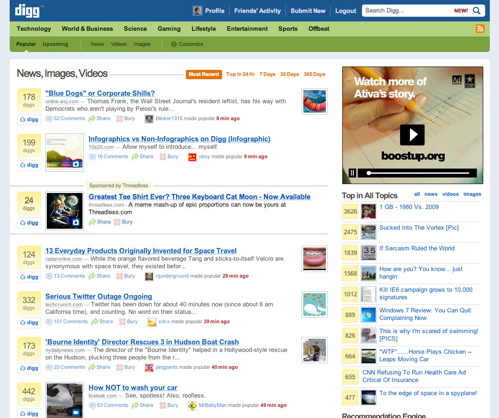499x418 pixels.
Task: Filter Top in All Topics by videos
Action: [450, 194]
